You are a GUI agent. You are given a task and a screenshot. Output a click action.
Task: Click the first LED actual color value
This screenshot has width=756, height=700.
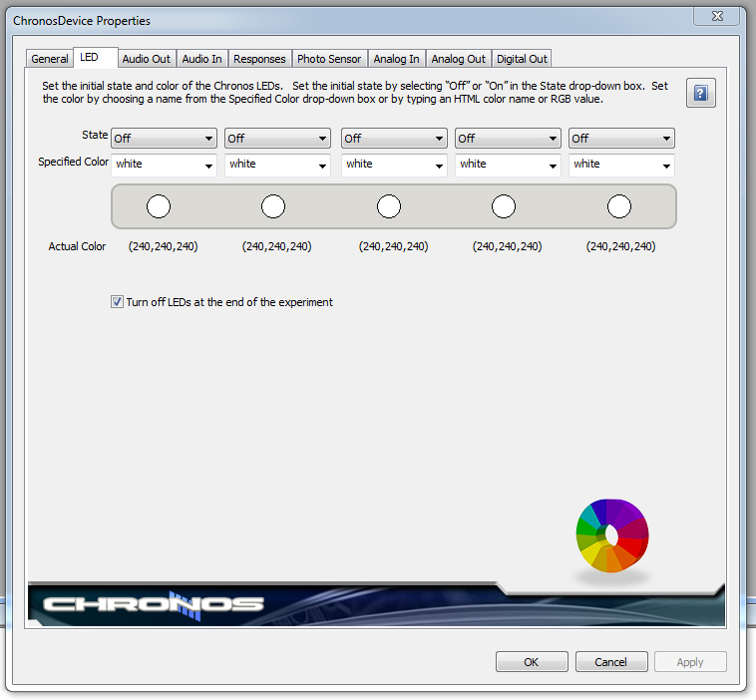(x=163, y=246)
